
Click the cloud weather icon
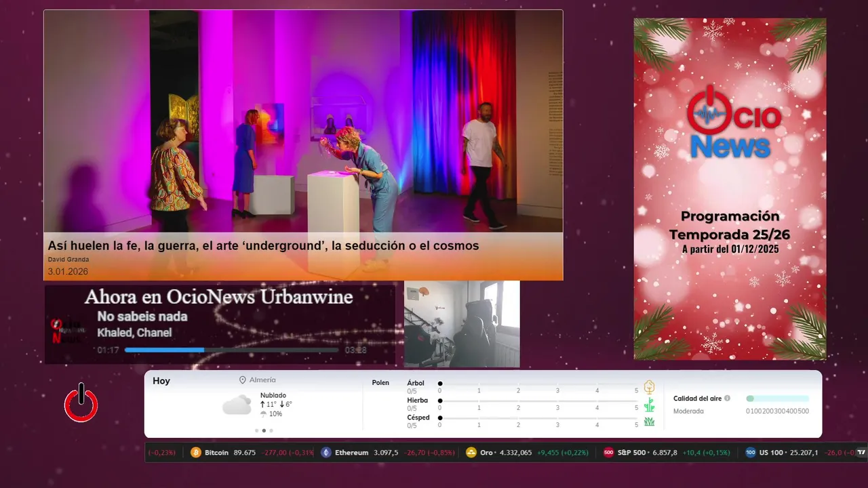[237, 405]
